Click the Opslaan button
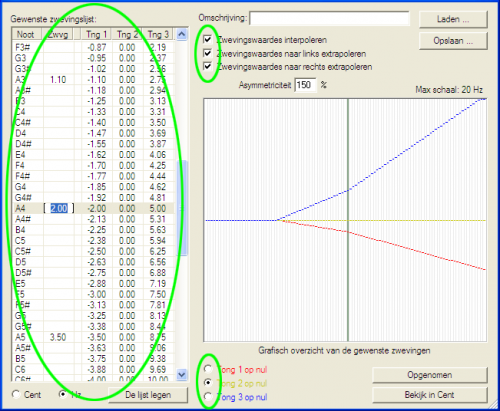Image resolution: width=500 pixels, height=411 pixels. pyautogui.click(x=453, y=41)
